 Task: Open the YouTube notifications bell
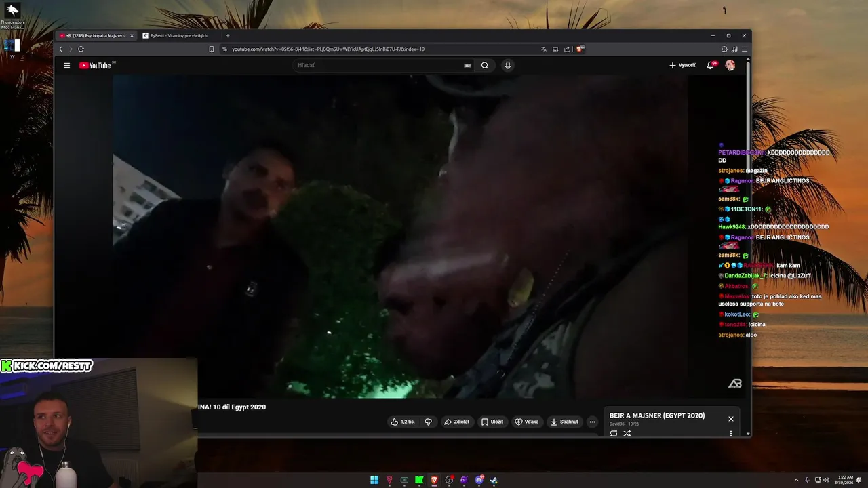[x=711, y=65]
